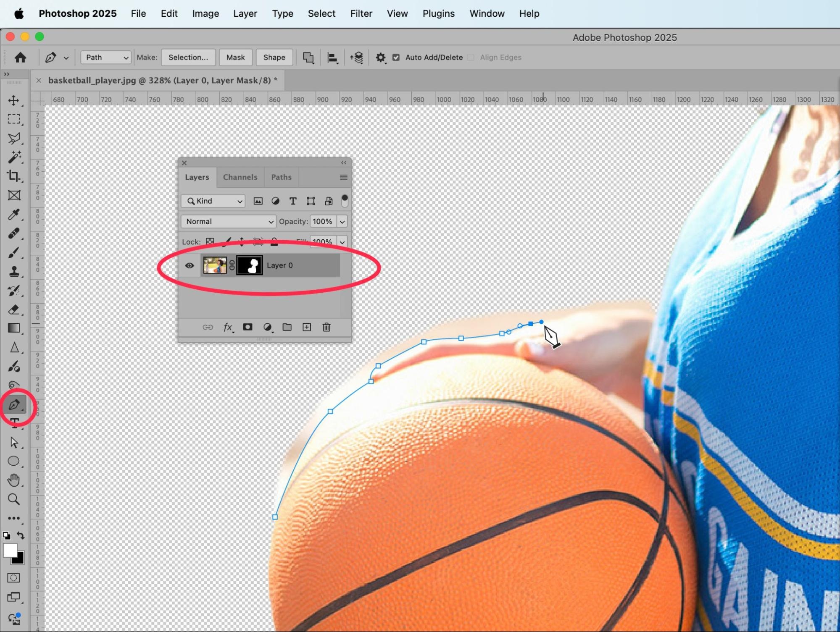Toggle Quick Mask mode
The image size is (840, 632).
(x=14, y=578)
